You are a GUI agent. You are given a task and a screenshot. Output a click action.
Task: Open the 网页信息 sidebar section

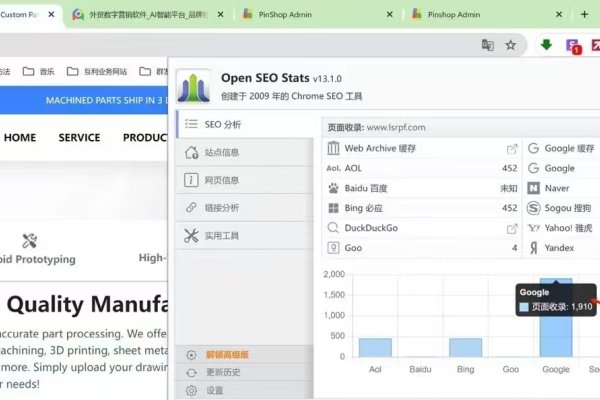222,180
